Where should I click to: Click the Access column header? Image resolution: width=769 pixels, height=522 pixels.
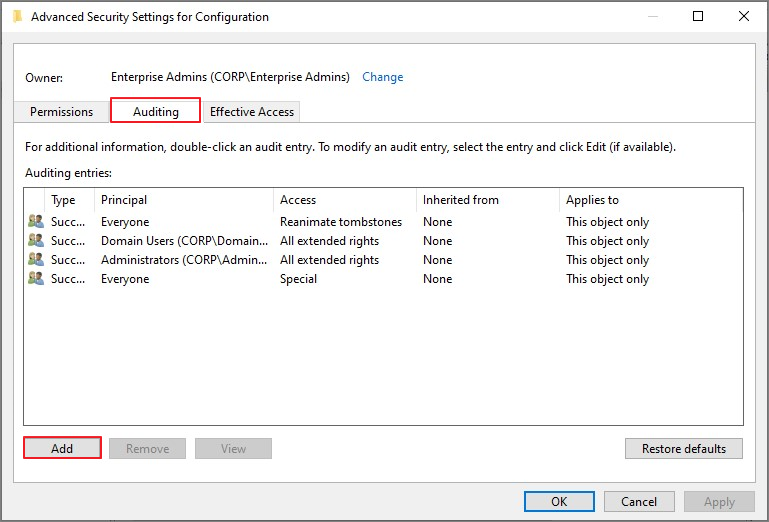click(345, 200)
